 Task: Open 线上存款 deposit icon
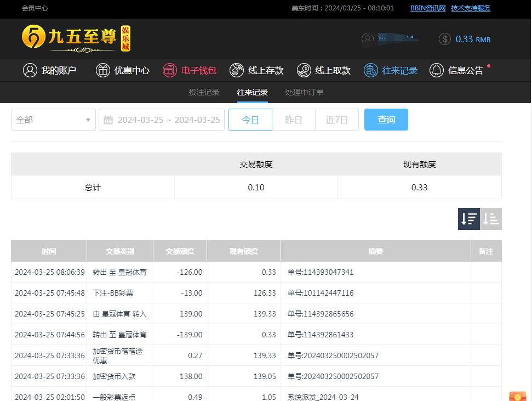point(237,70)
